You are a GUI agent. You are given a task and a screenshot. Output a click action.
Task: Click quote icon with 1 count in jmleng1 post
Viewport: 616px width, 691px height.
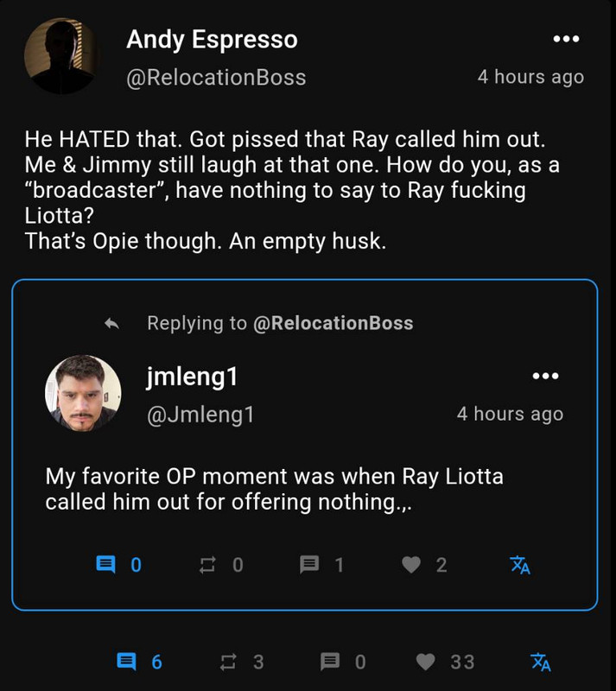[309, 565]
